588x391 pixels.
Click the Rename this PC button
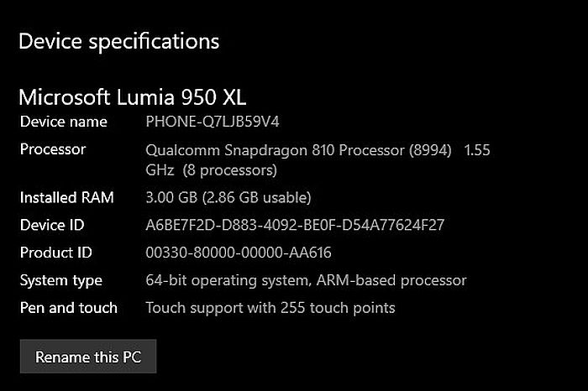(88, 357)
